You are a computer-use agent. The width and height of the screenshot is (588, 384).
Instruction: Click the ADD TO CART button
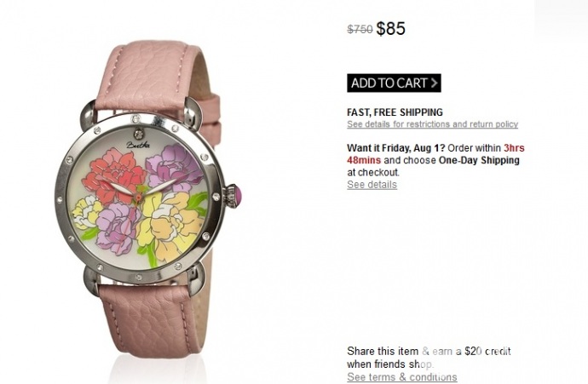point(394,83)
